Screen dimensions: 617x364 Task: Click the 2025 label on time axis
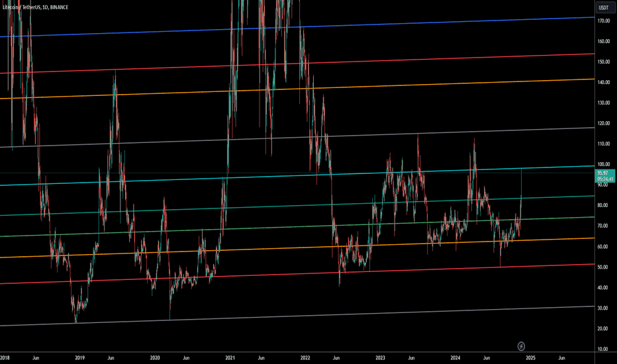[x=531, y=357]
